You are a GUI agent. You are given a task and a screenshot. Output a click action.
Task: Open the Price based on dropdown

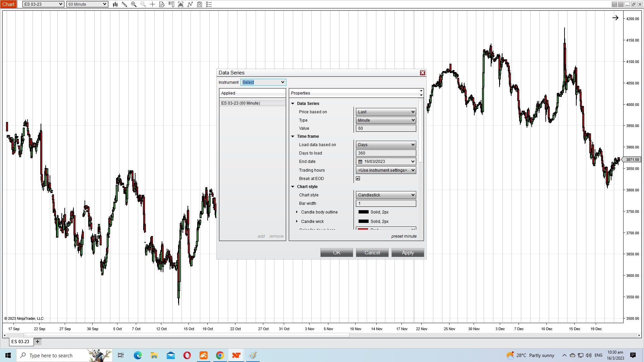click(386, 112)
